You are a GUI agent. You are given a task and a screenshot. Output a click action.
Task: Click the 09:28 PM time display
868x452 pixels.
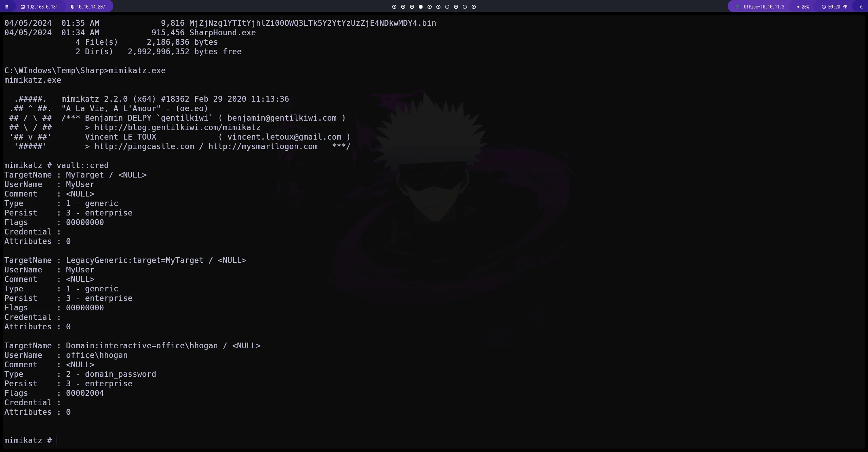pyautogui.click(x=837, y=7)
